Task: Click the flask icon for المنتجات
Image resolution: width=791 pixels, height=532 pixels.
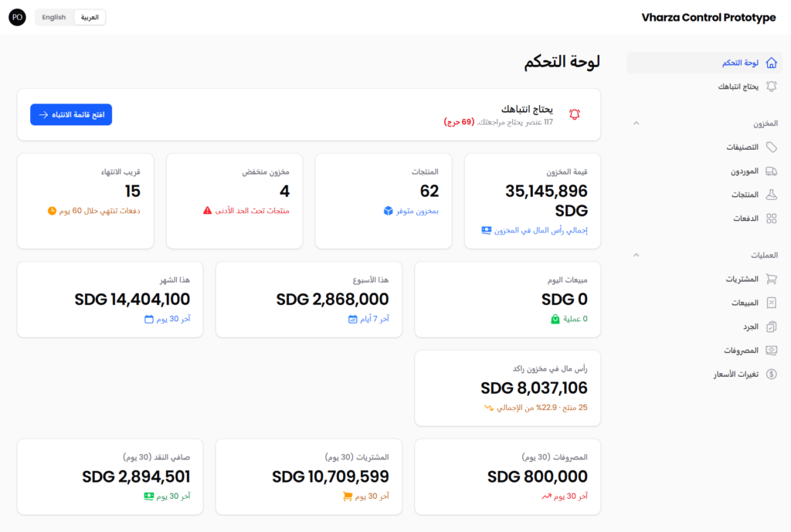Action: tap(771, 195)
